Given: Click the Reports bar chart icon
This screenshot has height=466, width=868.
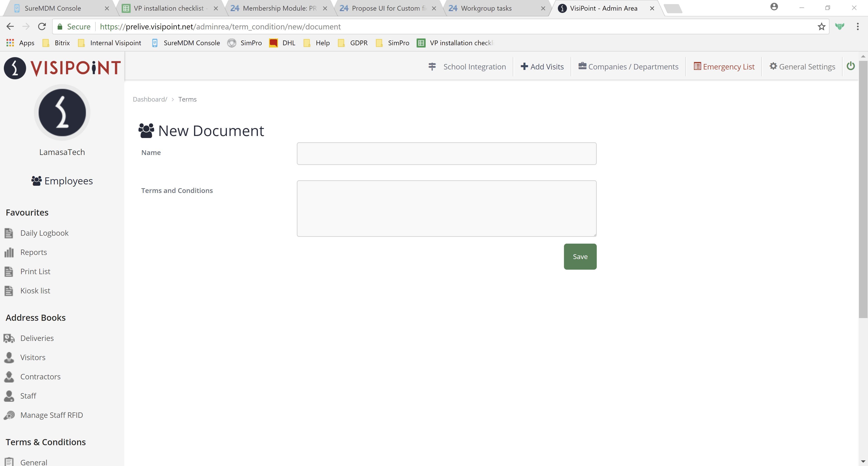Looking at the screenshot, I should click(9, 252).
